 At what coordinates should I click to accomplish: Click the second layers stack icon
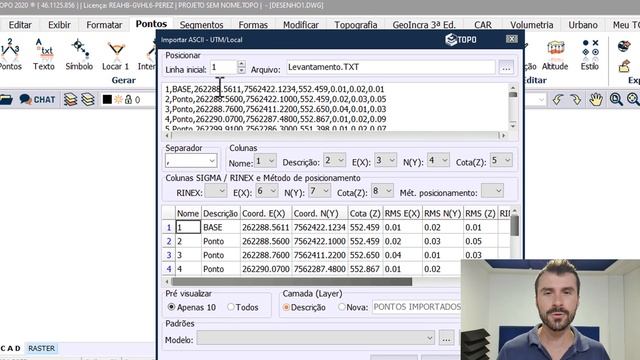point(88,100)
